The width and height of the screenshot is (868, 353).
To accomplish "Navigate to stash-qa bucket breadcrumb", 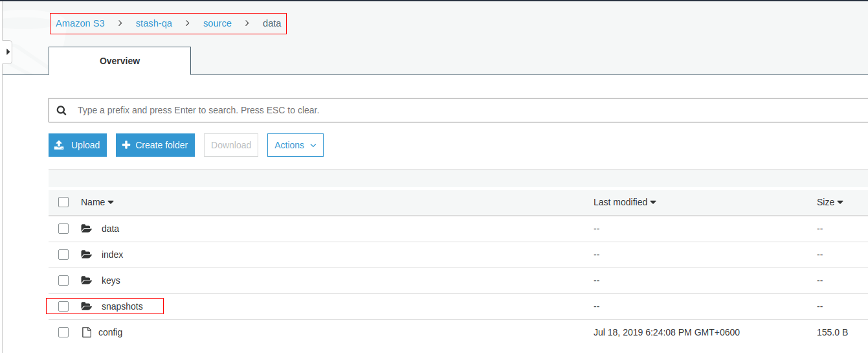I will tap(154, 23).
